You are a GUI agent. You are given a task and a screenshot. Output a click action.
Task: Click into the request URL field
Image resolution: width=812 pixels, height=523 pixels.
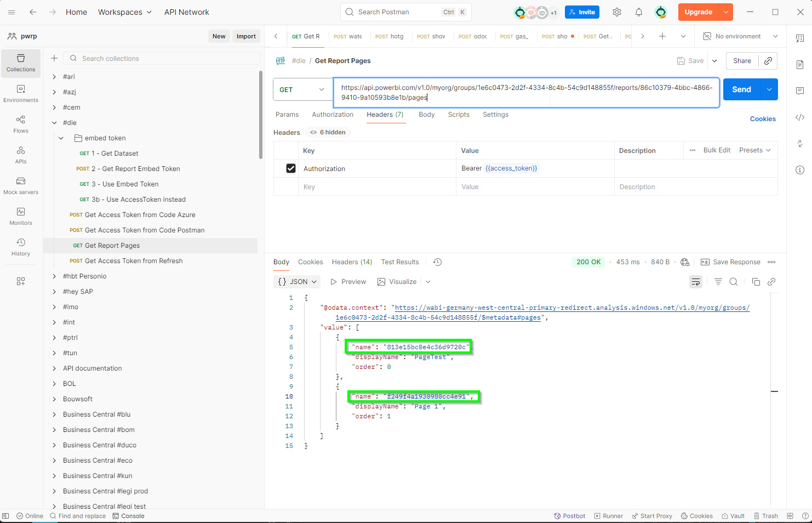[x=527, y=93]
